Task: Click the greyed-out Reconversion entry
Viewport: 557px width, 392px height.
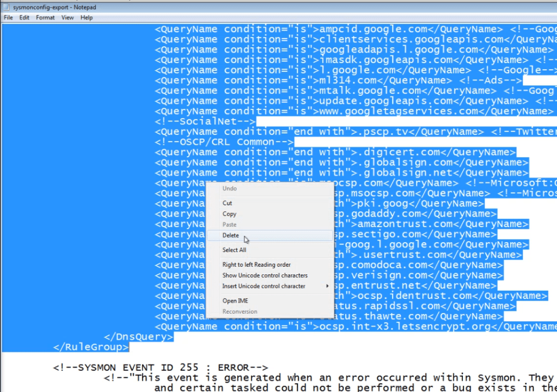Action: (x=240, y=311)
